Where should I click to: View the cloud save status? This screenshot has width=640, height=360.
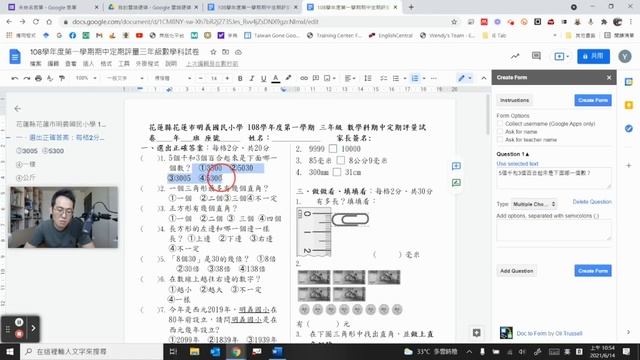(238, 52)
